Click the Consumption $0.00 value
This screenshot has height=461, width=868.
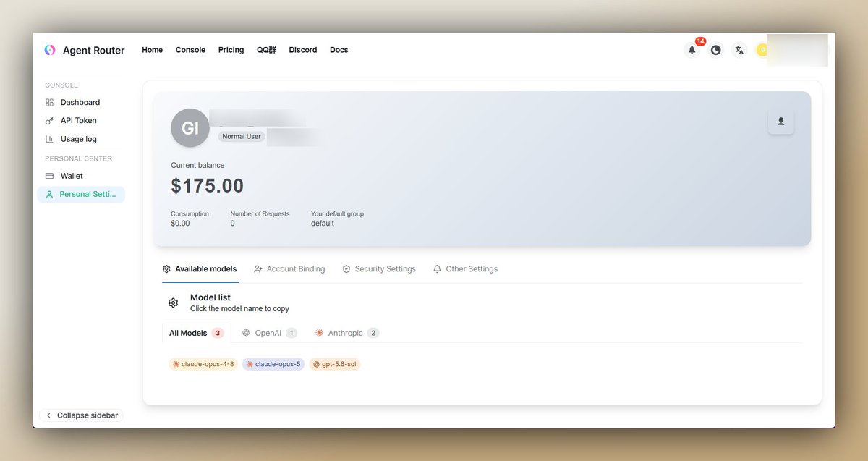[180, 224]
